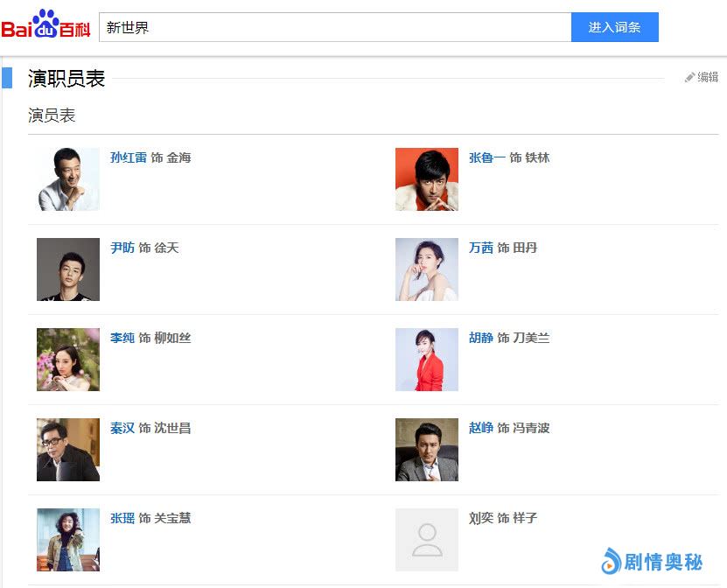Click the 剧情奥秘 watermark logo
Image resolution: width=727 pixels, height=588 pixels.
click(652, 561)
